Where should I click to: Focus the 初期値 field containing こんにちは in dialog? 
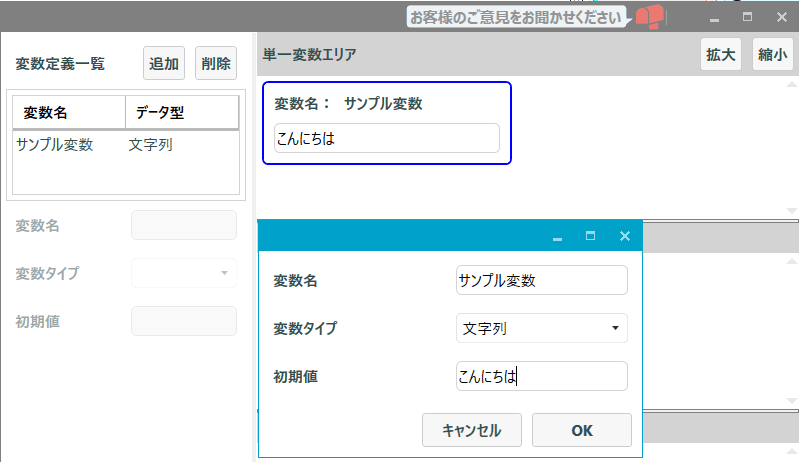pyautogui.click(x=542, y=376)
